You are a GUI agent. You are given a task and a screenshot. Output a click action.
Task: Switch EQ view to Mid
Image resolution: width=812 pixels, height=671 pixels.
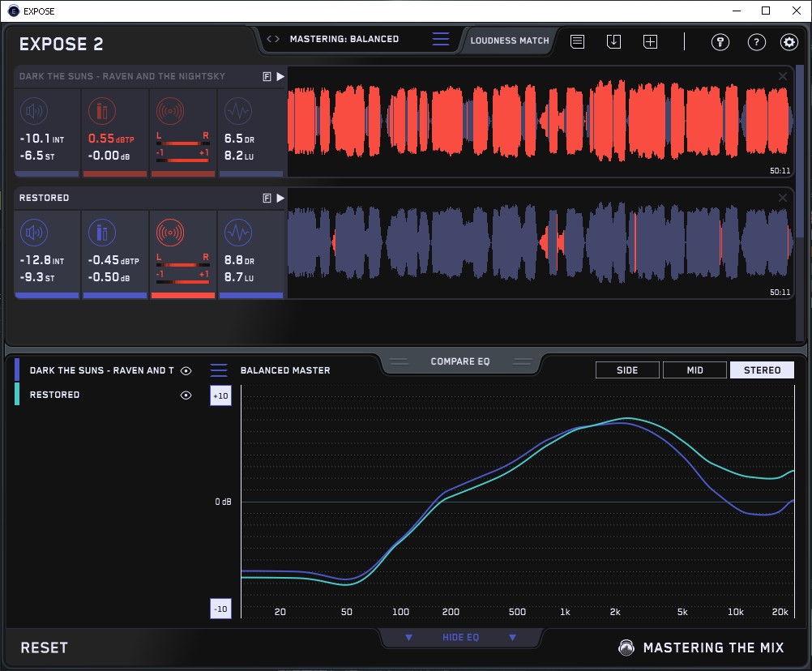694,370
